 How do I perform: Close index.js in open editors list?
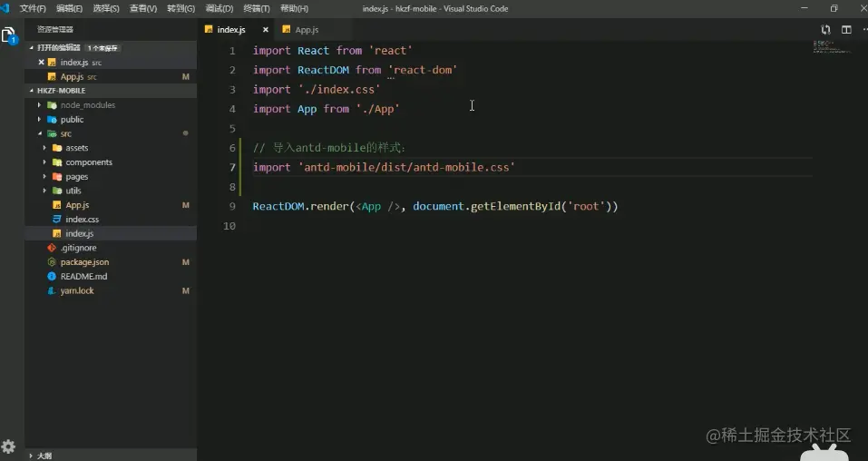pyautogui.click(x=41, y=62)
